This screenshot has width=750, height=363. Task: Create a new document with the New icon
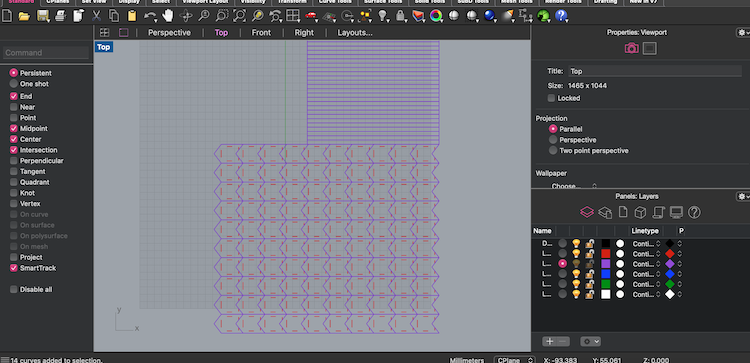tap(7, 16)
